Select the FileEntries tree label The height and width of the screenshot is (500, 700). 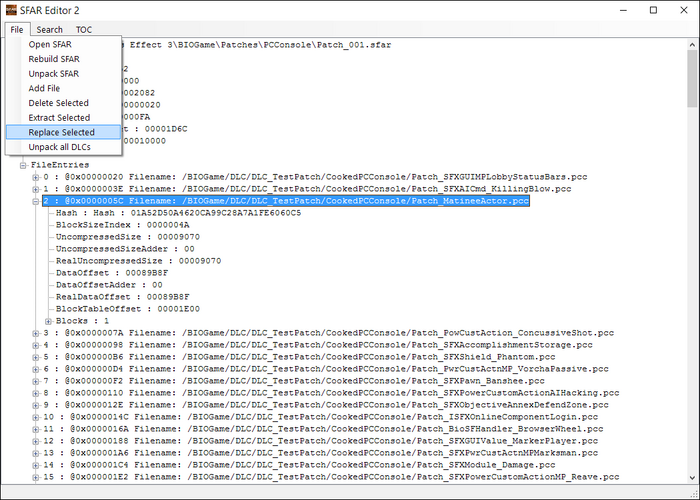(x=60, y=165)
